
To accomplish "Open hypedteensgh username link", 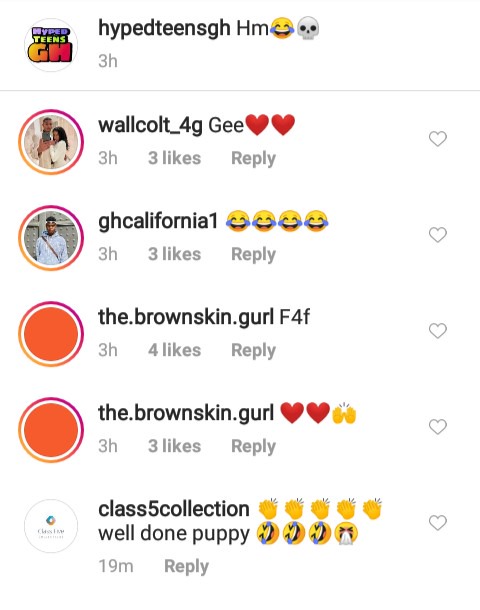I will 164,29.
